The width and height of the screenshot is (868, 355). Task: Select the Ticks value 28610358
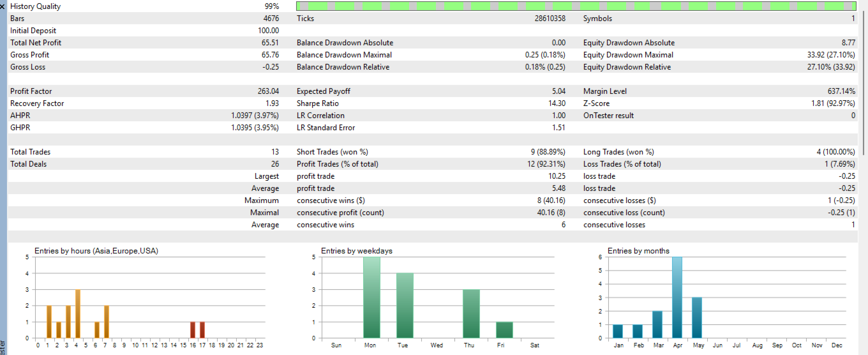tap(550, 19)
